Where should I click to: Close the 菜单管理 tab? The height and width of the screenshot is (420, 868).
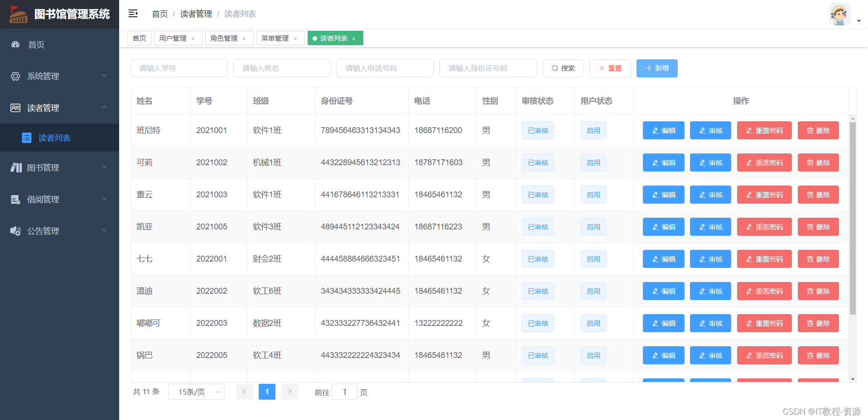click(x=295, y=38)
